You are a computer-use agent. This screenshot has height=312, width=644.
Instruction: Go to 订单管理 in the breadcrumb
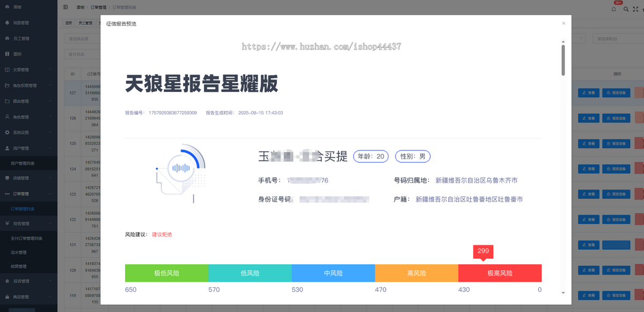[x=98, y=8]
